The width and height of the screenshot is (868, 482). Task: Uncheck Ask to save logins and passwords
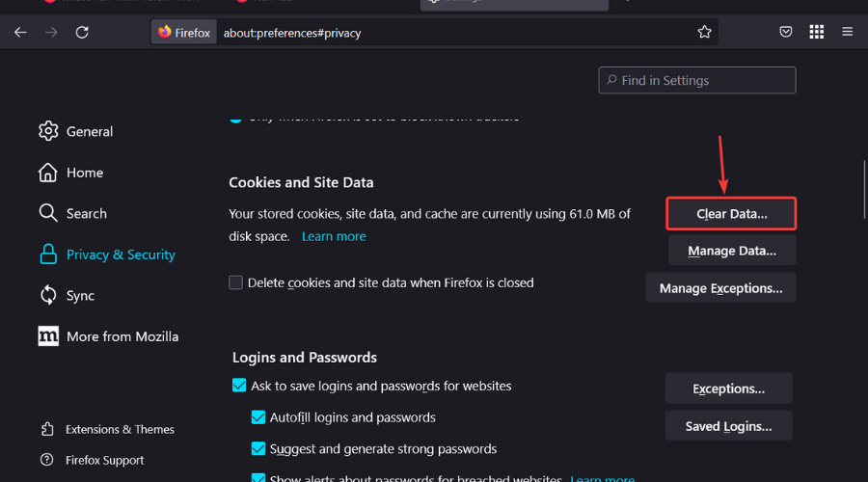pyautogui.click(x=239, y=386)
